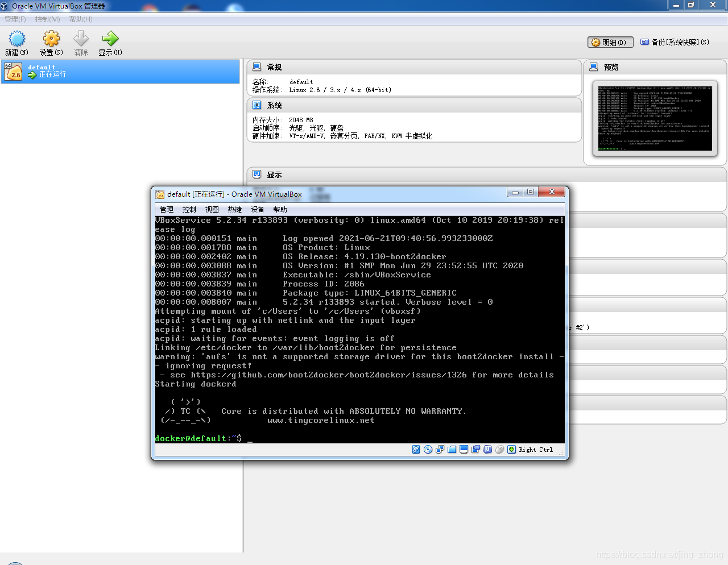Click the CPU virtualization status icon
Viewport: 728px width, 565px height.
[x=488, y=450]
